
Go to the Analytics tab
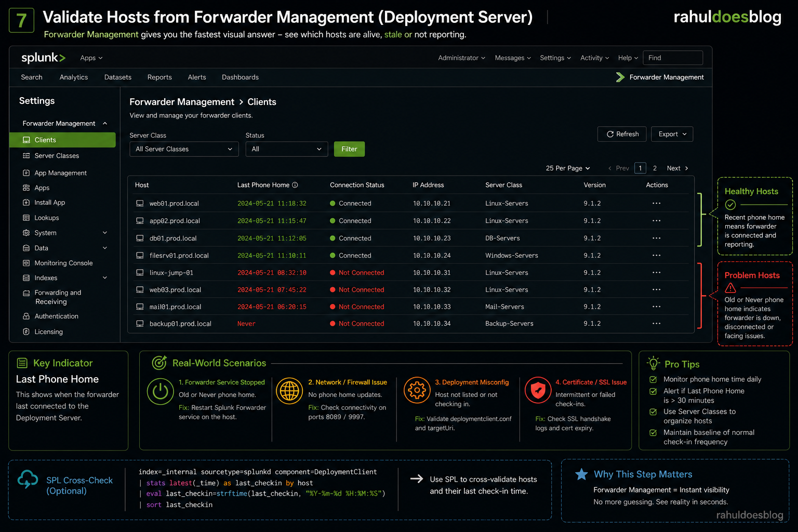tap(74, 77)
